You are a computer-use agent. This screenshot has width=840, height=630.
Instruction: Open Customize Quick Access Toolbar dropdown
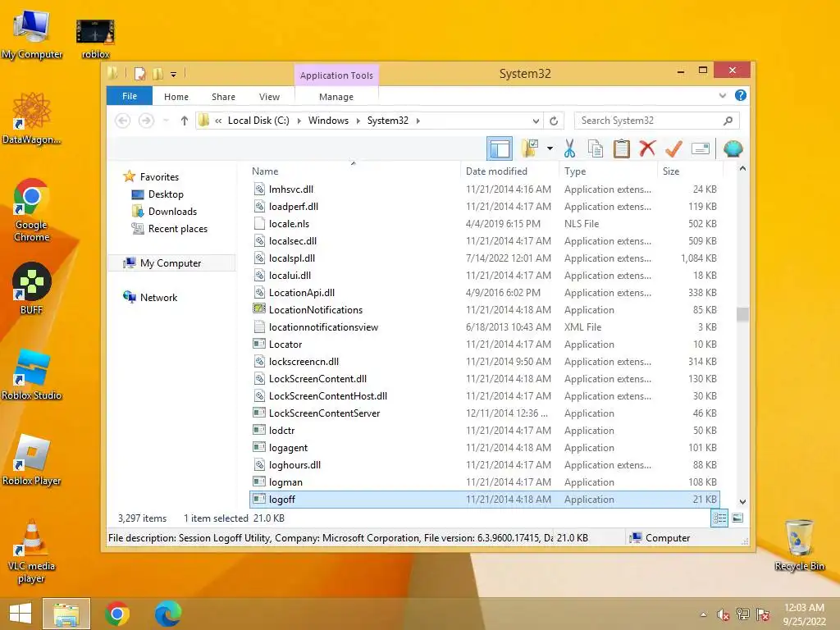coord(174,75)
